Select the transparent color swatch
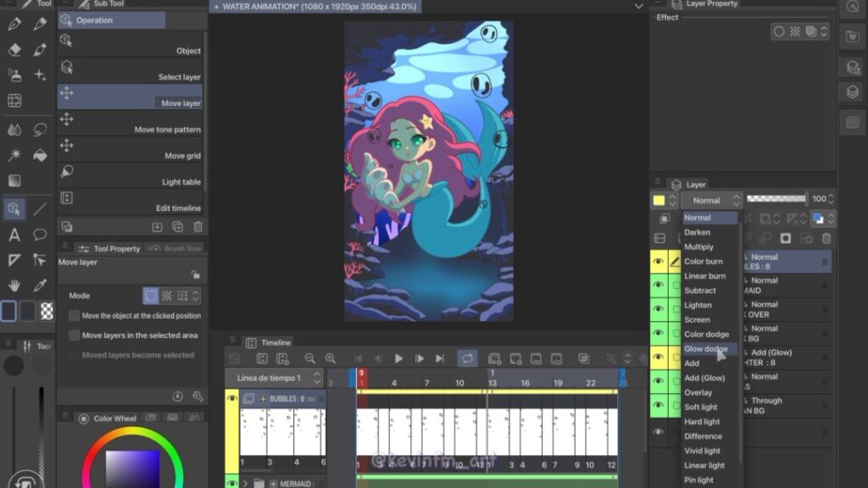The height and width of the screenshot is (488, 868). 47,312
